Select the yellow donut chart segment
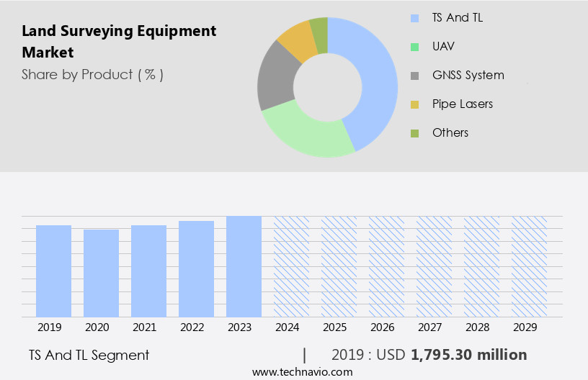 tap(296, 40)
